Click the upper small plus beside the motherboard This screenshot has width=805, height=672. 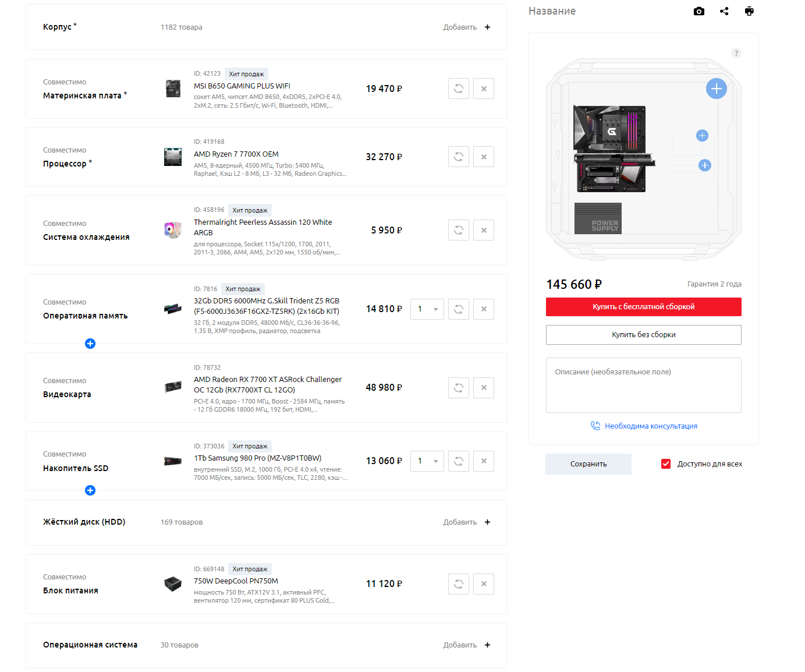(703, 136)
